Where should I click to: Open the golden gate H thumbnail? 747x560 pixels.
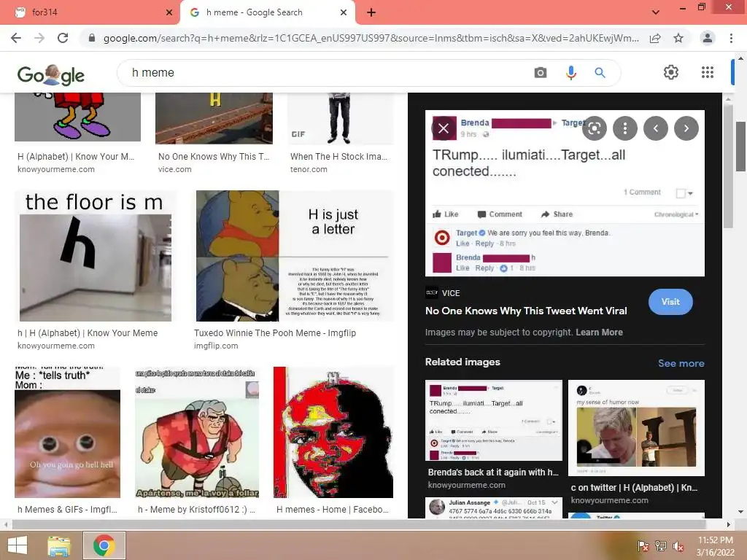(214, 118)
